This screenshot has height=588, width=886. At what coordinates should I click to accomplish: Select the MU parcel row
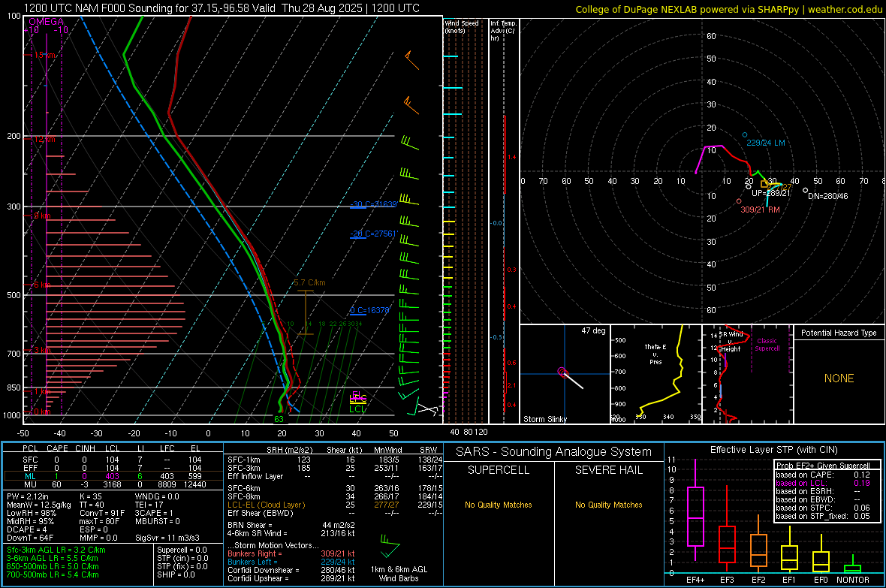click(113, 484)
